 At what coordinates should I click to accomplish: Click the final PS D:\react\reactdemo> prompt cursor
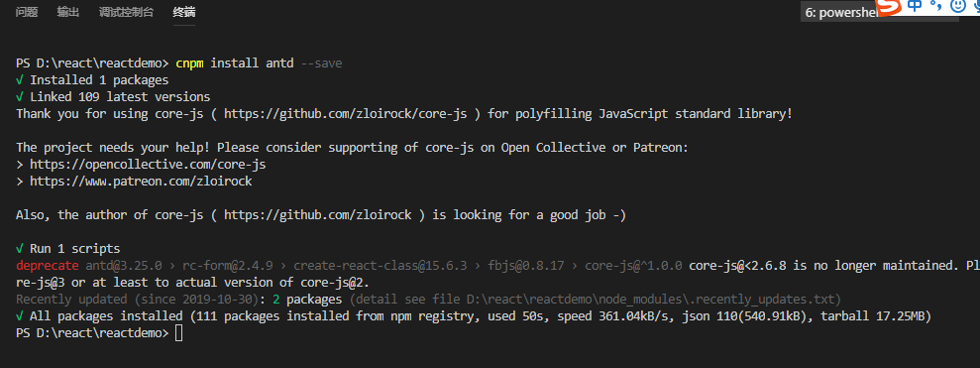179,333
